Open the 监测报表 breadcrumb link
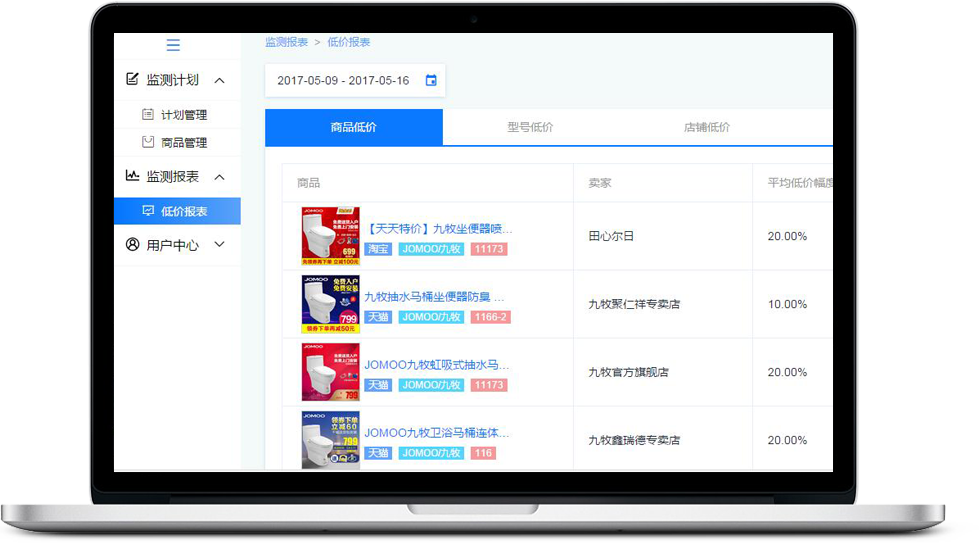Image resolution: width=979 pixels, height=543 pixels. [x=286, y=42]
